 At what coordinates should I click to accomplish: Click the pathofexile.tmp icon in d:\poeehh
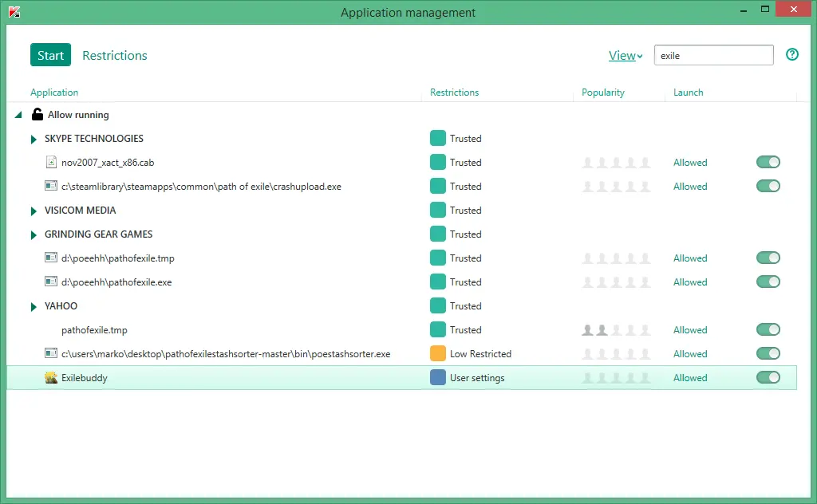click(x=51, y=258)
